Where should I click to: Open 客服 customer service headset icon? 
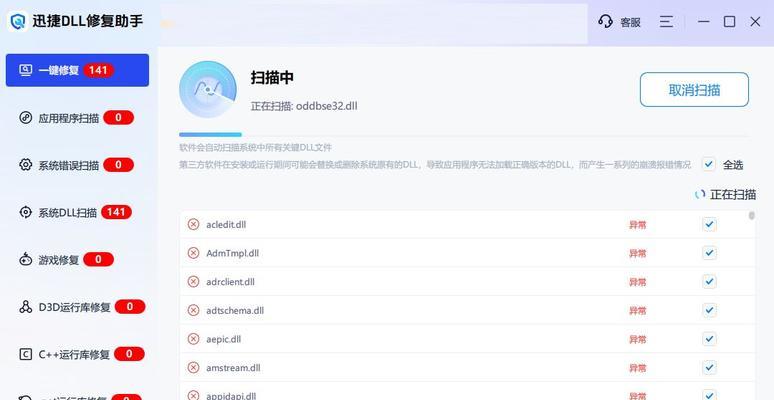tap(605, 21)
